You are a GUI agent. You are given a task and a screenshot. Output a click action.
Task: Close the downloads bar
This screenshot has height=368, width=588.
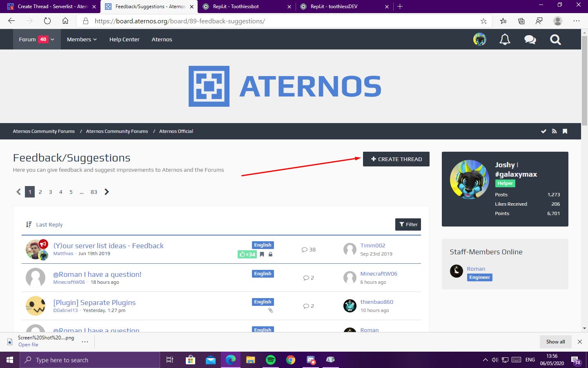click(x=580, y=341)
